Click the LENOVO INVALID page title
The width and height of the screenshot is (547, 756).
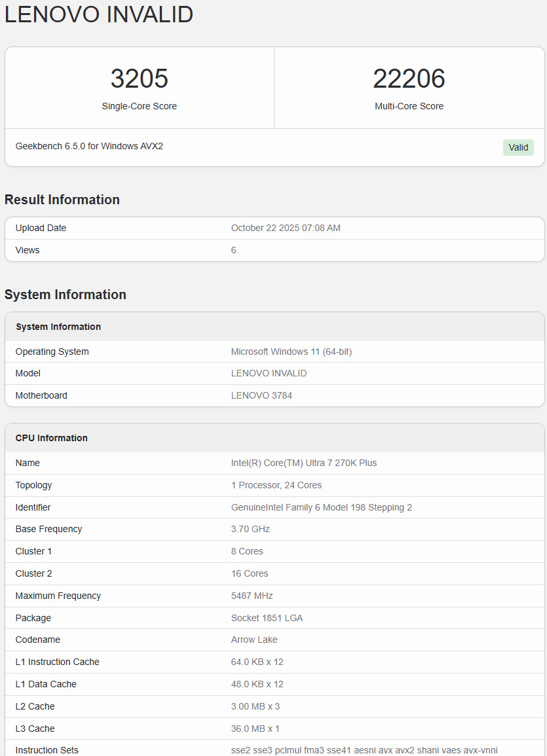point(99,14)
